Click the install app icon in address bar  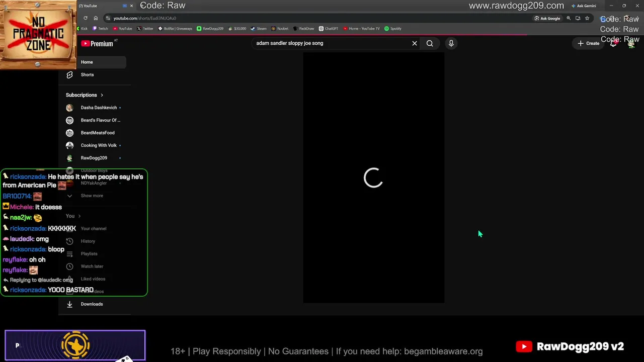578,18
